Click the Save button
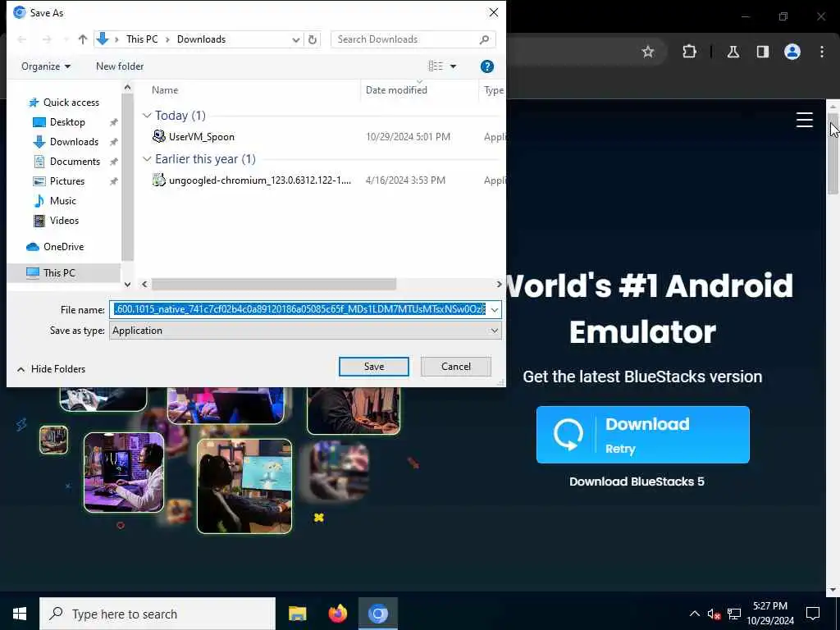Image resolution: width=840 pixels, height=630 pixels. (x=374, y=367)
